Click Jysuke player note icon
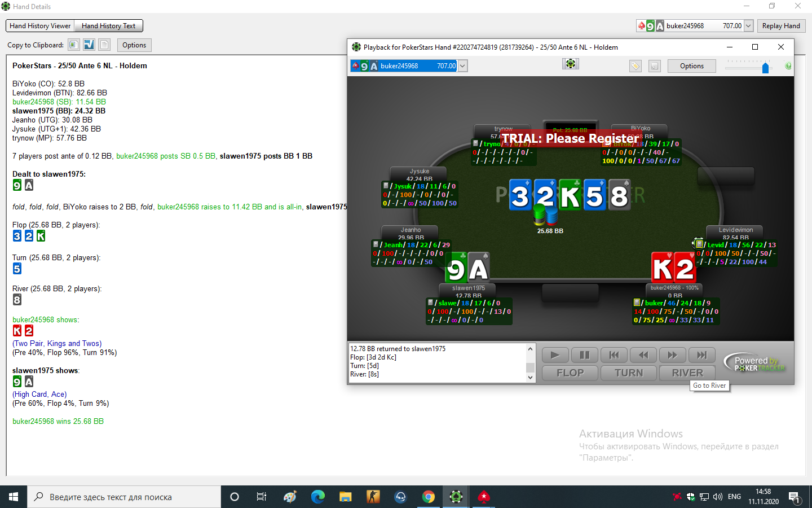The image size is (812, 508). pyautogui.click(x=386, y=186)
